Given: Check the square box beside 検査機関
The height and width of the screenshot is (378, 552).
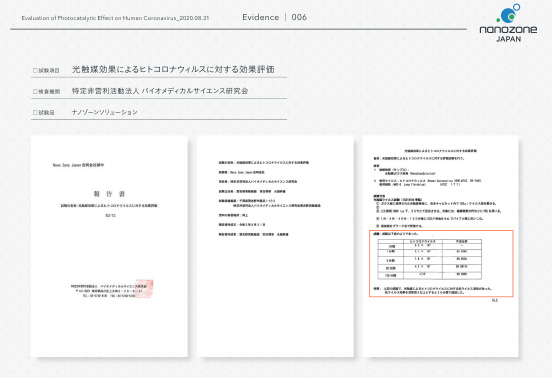Looking at the screenshot, I should click(35, 92).
